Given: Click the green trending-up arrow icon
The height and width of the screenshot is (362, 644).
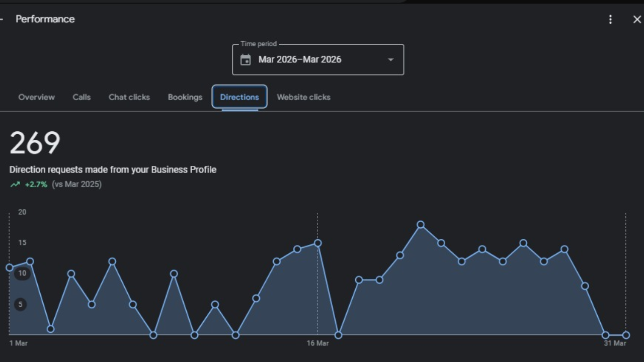Looking at the screenshot, I should coord(15,185).
